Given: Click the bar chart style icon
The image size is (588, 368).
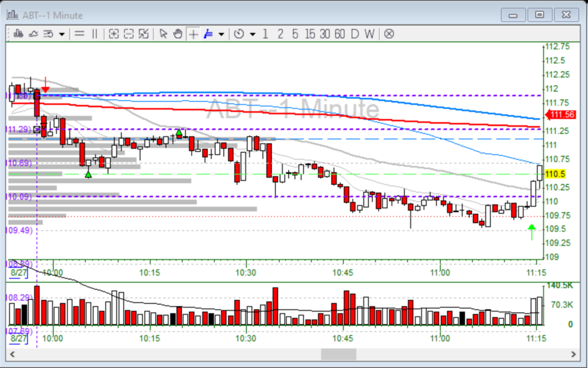Looking at the screenshot, I should [18, 34].
